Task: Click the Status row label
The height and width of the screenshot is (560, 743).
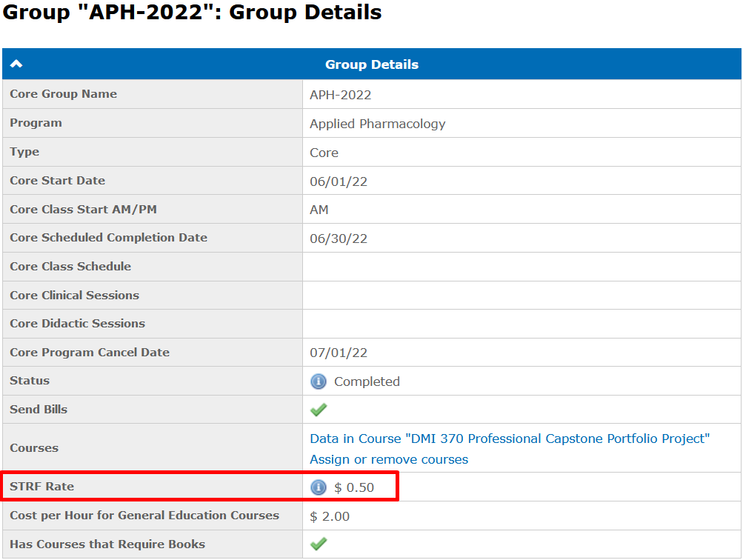Action: [30, 381]
